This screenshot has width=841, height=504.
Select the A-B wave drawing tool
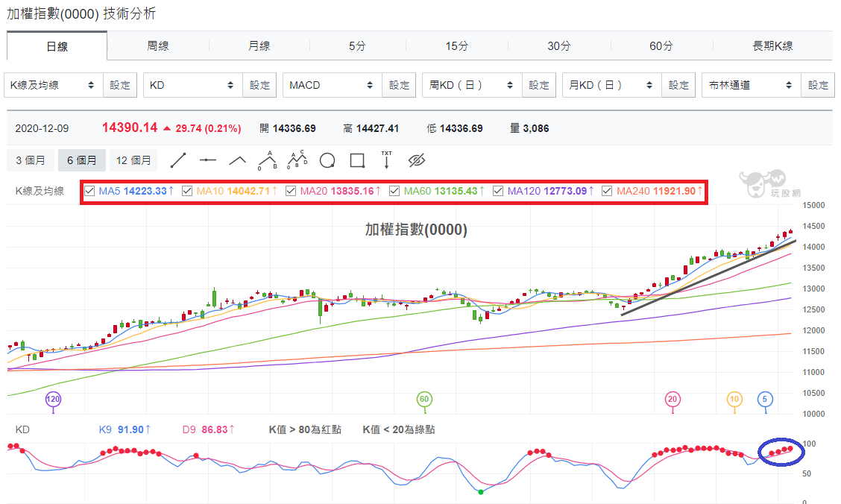click(x=268, y=160)
